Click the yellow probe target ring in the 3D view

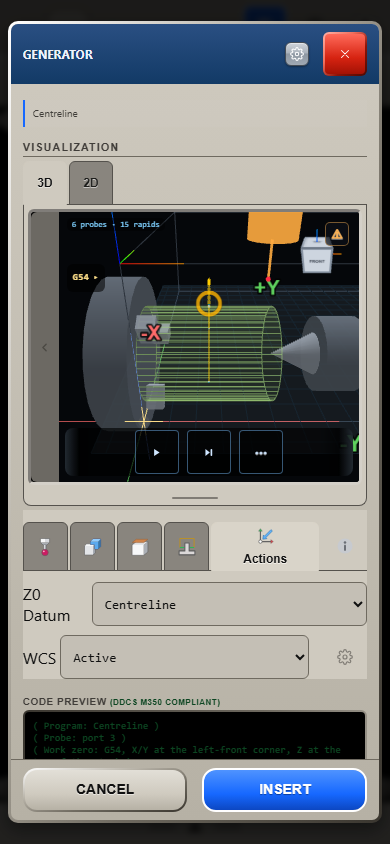(x=209, y=304)
